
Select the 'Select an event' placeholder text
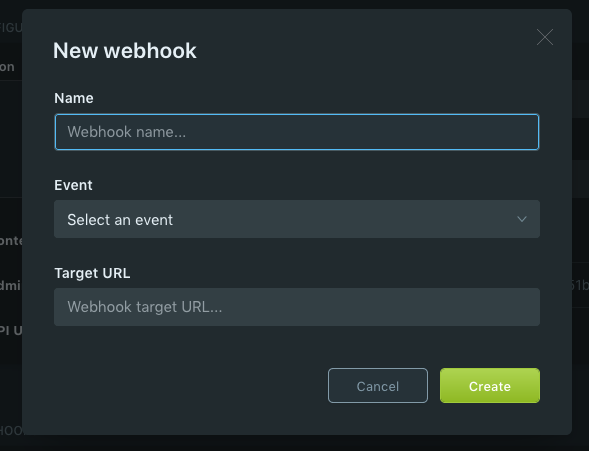(x=120, y=220)
